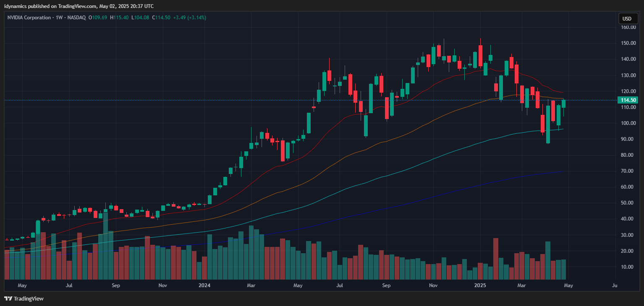Click the open value O109.69

pos(98,18)
